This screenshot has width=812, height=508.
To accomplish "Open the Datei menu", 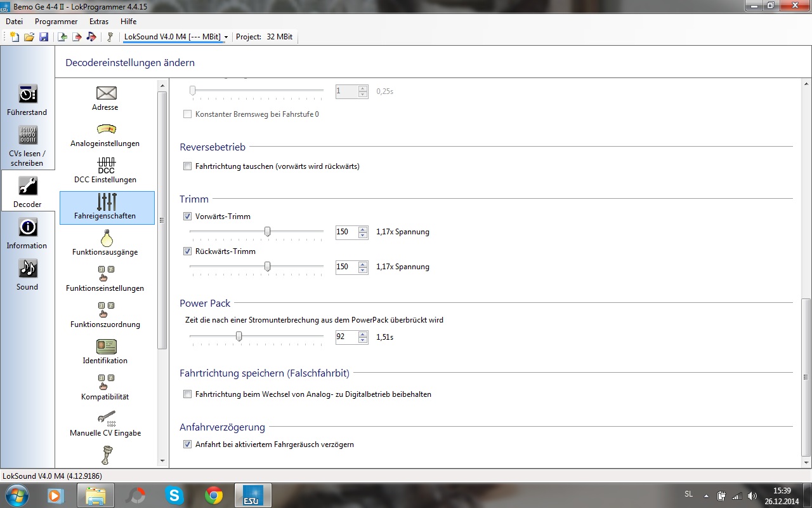I will tap(14, 22).
